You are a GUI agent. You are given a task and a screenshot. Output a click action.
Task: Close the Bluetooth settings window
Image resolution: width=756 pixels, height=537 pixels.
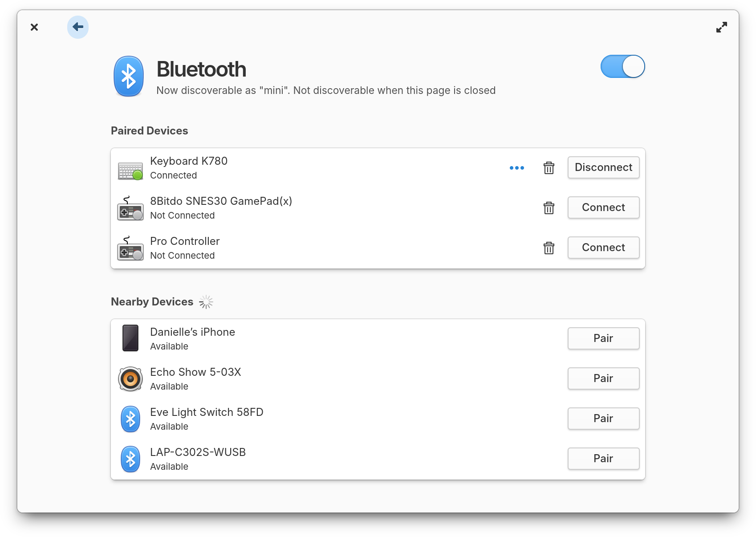34,27
